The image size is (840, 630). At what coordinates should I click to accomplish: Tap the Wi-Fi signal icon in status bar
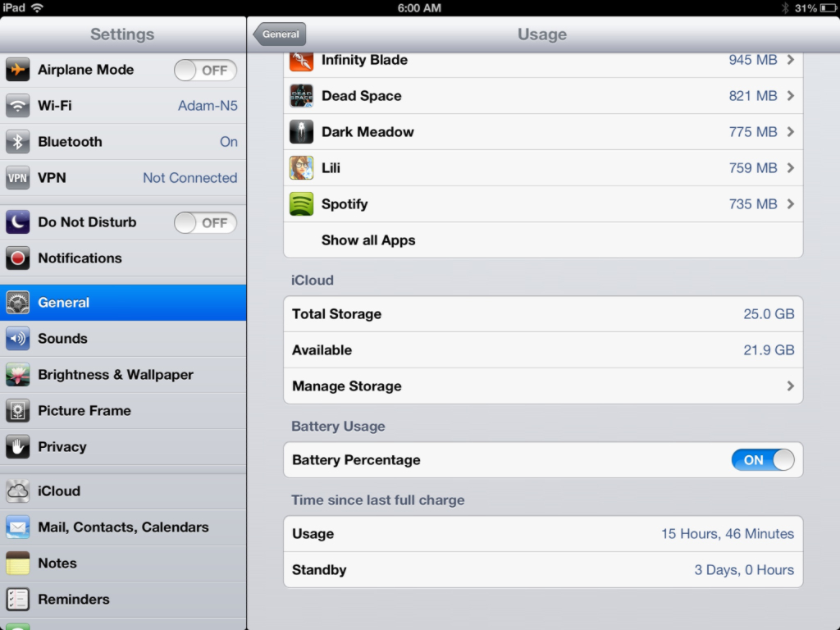click(x=37, y=8)
